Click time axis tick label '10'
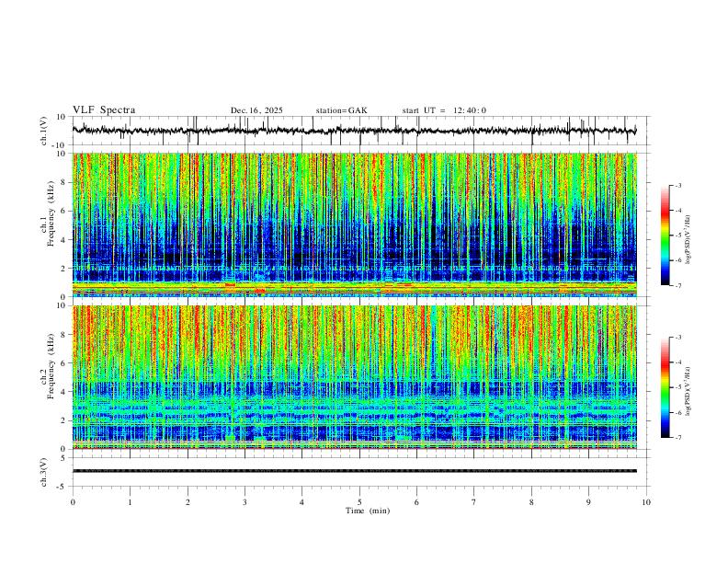 click(x=646, y=502)
